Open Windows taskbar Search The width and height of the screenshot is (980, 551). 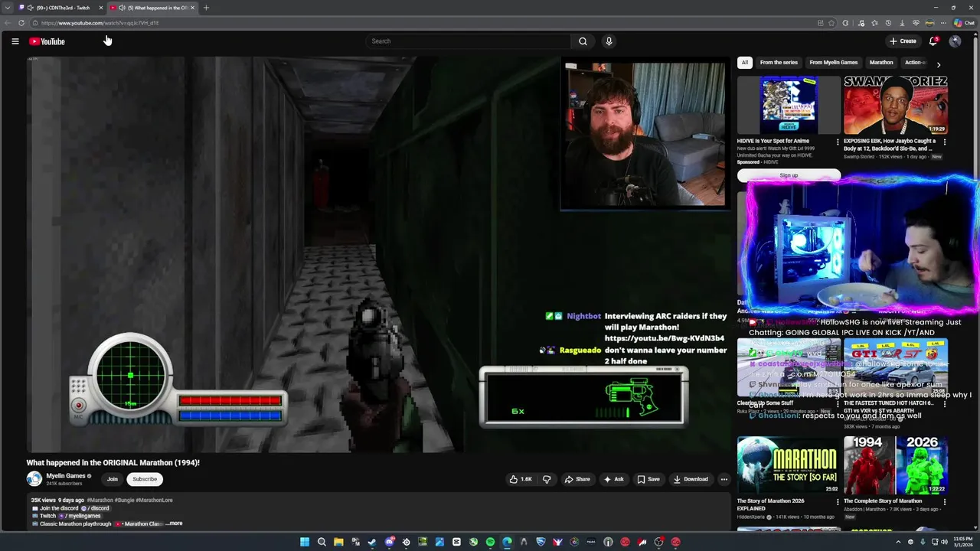322,542
